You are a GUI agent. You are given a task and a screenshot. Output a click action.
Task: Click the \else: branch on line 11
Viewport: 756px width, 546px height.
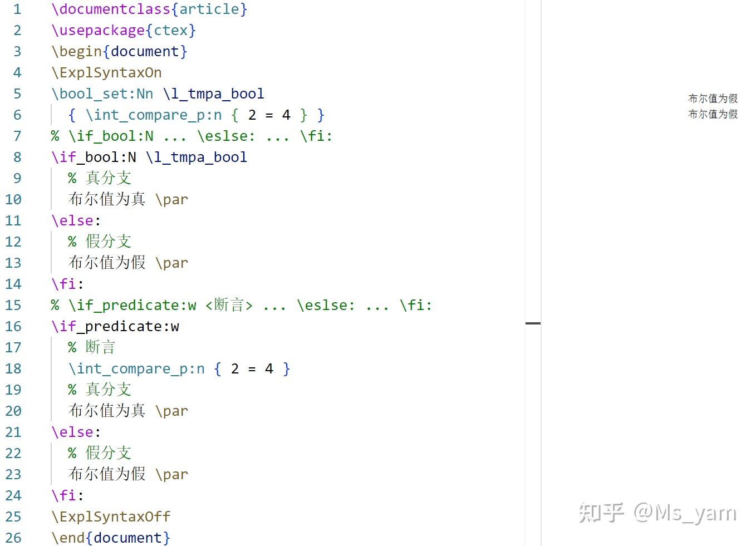tap(75, 220)
